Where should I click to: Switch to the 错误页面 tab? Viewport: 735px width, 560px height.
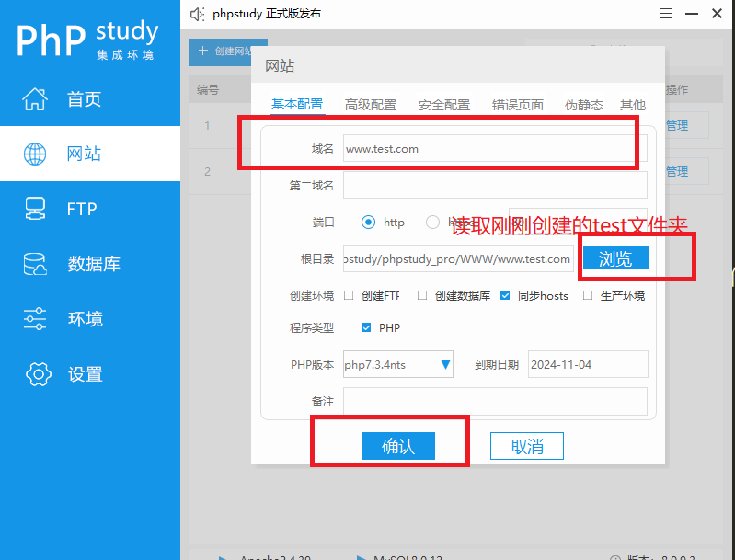coord(518,105)
